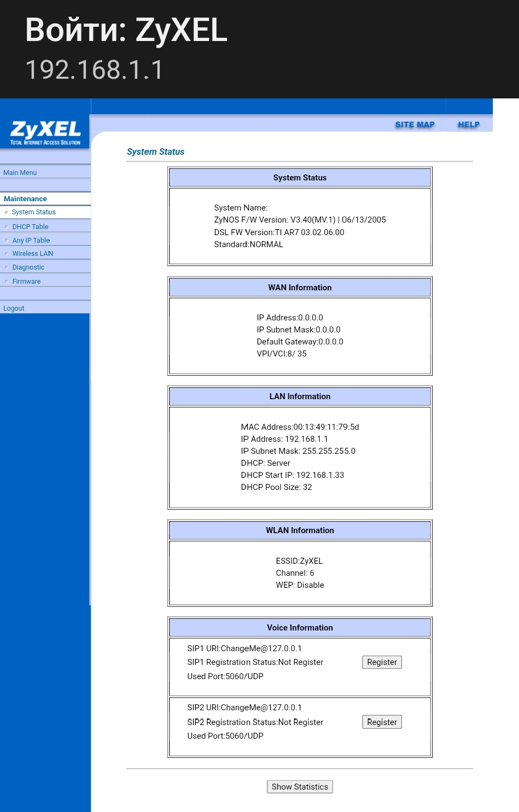Click the bullet icon beside Diagnostic
519x812 pixels.
7,267
